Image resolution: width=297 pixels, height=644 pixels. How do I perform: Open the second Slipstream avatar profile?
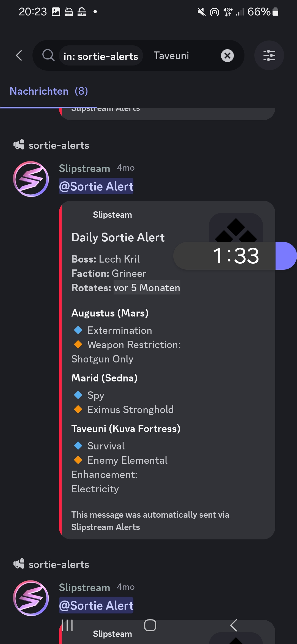(x=31, y=598)
